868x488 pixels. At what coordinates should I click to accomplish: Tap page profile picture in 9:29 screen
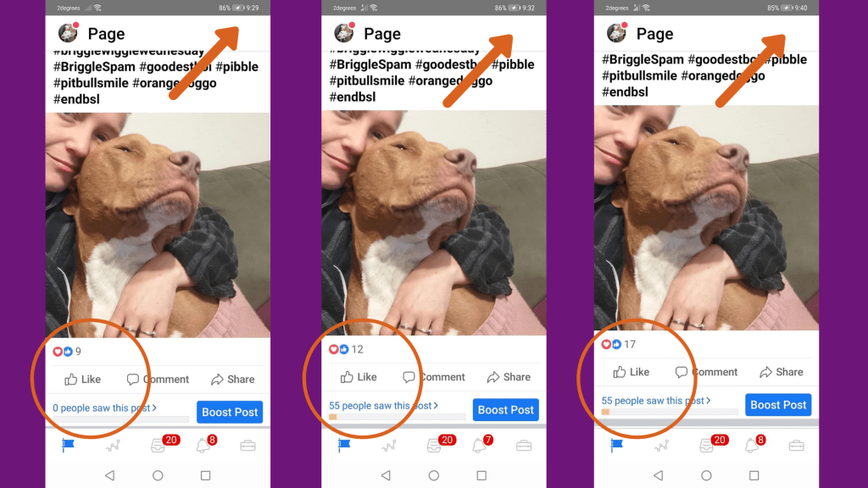point(68,33)
